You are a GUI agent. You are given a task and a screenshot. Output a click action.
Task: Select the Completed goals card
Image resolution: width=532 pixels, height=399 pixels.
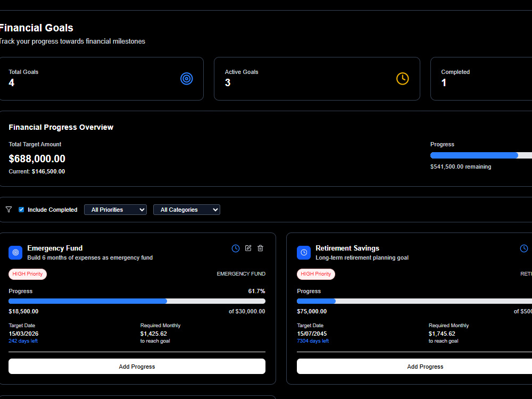481,79
